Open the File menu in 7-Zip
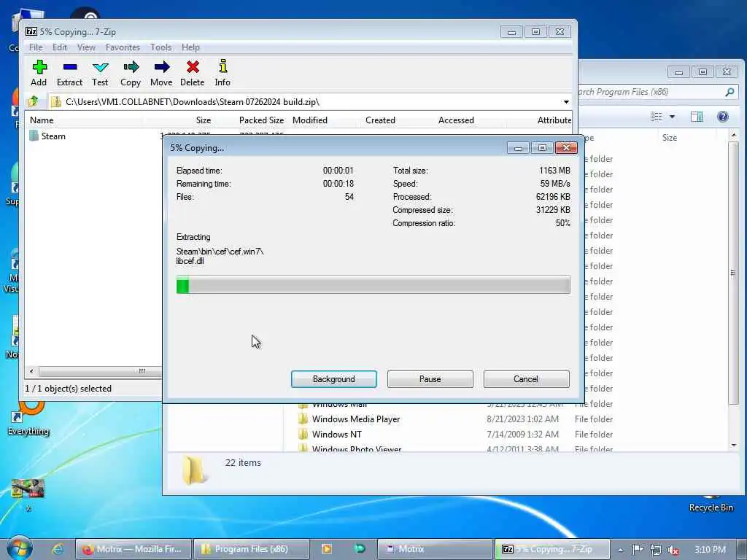The width and height of the screenshot is (747, 560). (36, 47)
